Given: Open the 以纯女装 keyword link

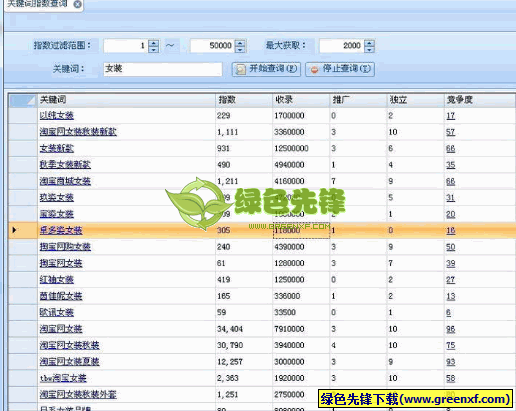Looking at the screenshot, I should click(57, 115).
